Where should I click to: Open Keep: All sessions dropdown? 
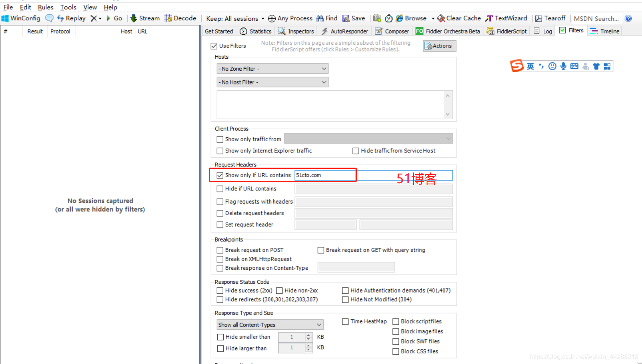[235, 19]
